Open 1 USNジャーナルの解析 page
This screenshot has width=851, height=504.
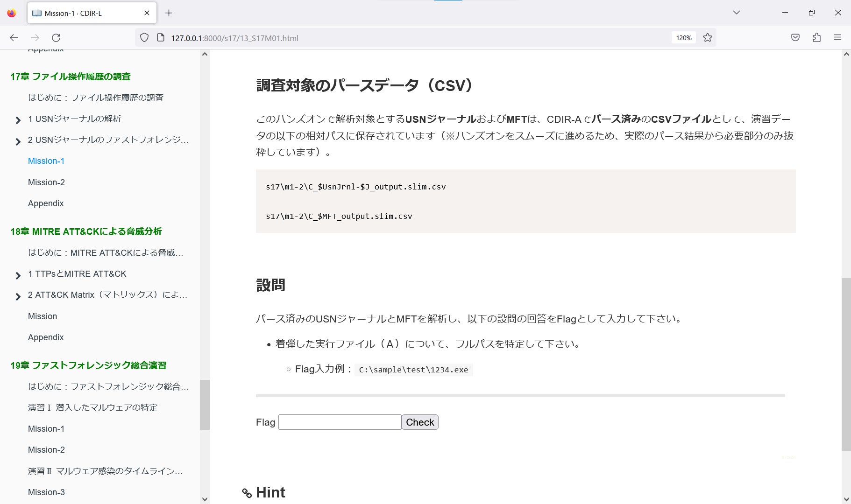pos(74,119)
